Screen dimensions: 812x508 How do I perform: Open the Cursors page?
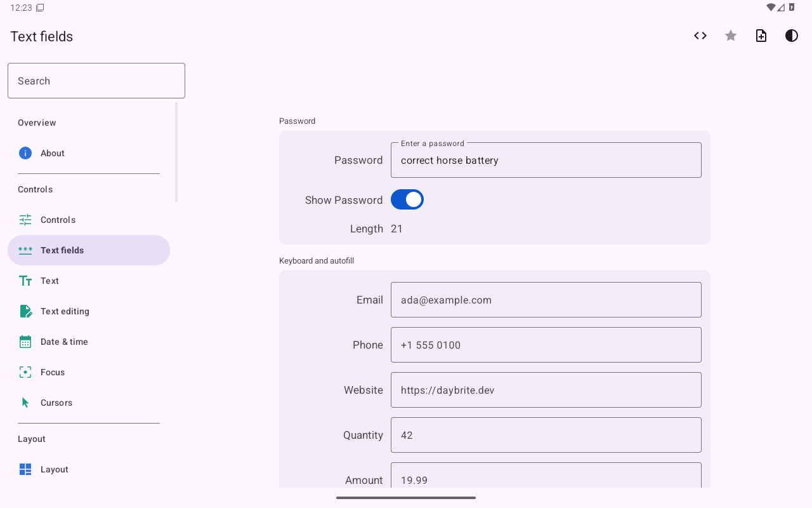89,403
